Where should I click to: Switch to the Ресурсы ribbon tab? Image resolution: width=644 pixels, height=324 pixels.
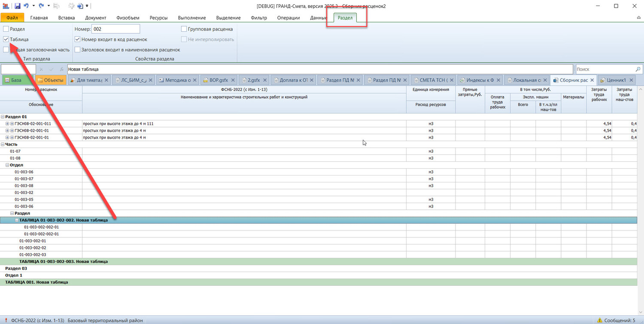coord(158,18)
